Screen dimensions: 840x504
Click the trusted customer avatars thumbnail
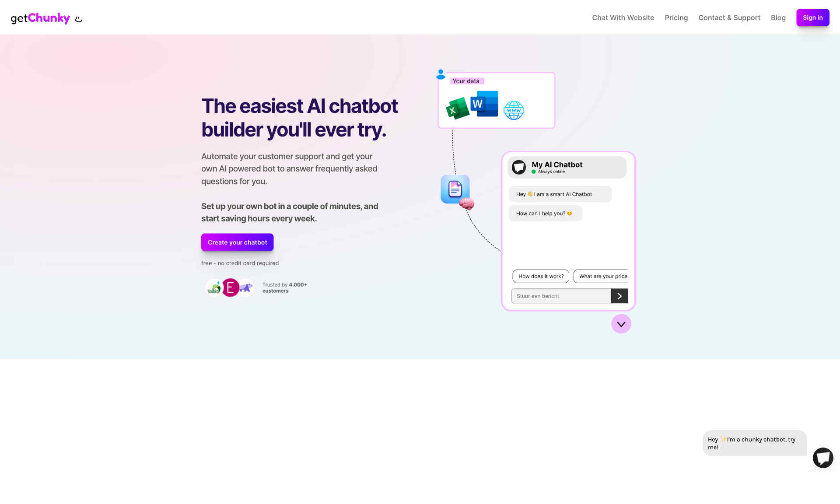(x=230, y=287)
